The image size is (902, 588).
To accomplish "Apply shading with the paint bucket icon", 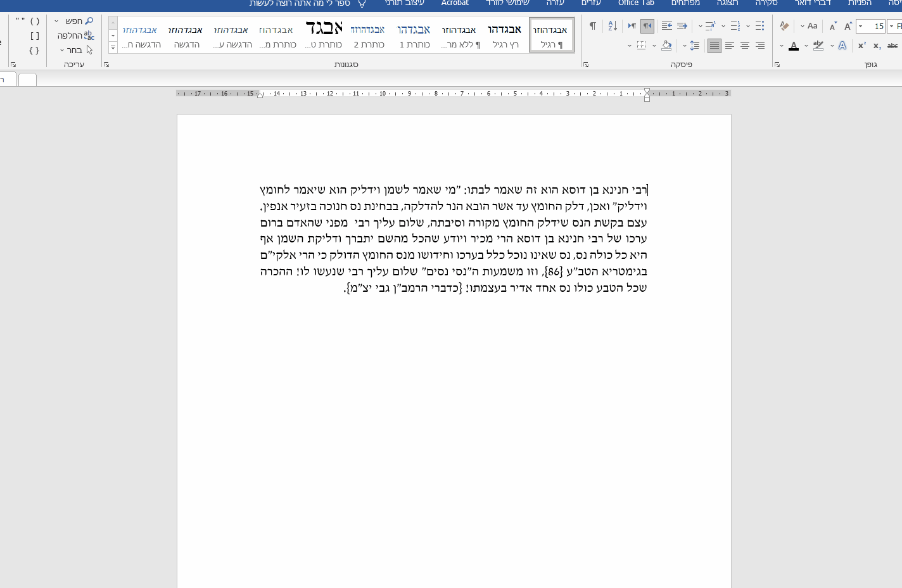I will coord(666,46).
